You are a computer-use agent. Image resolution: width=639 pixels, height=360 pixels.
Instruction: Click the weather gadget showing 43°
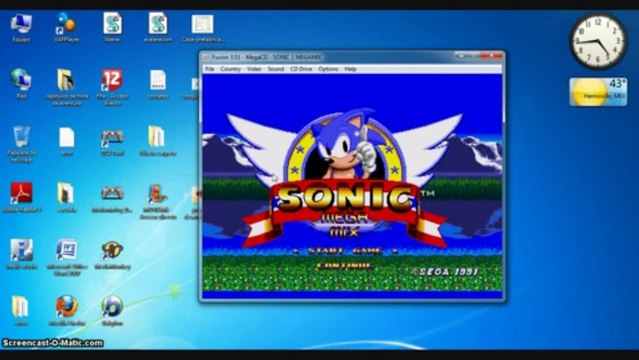click(598, 92)
